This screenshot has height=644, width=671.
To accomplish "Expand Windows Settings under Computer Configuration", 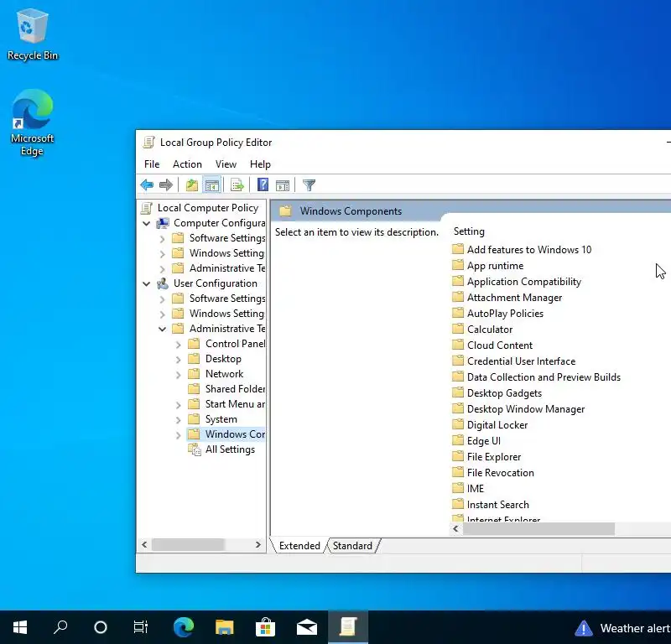I will (162, 253).
